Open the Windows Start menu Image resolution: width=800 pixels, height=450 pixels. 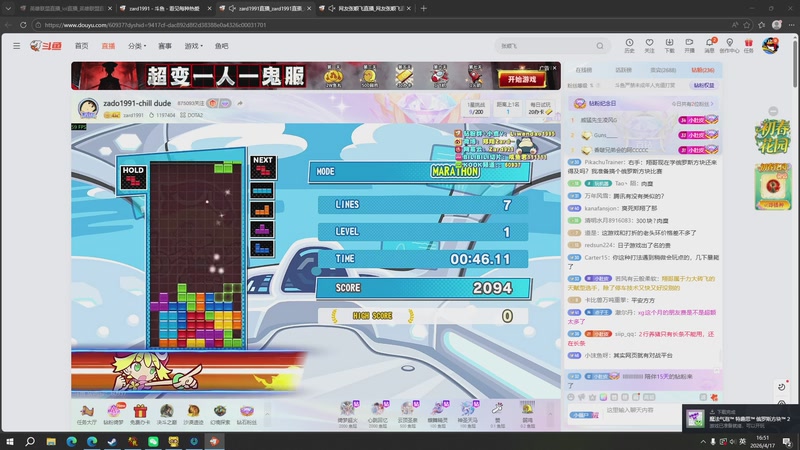click(x=10, y=441)
